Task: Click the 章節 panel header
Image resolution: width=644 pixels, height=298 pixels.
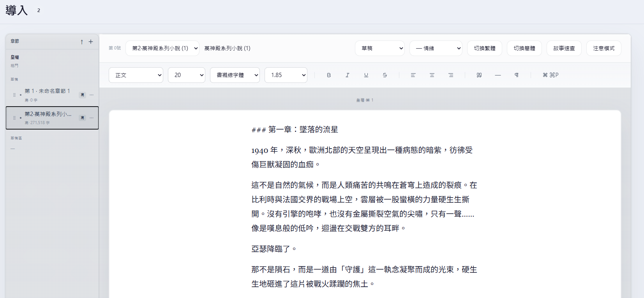Action: (x=15, y=41)
